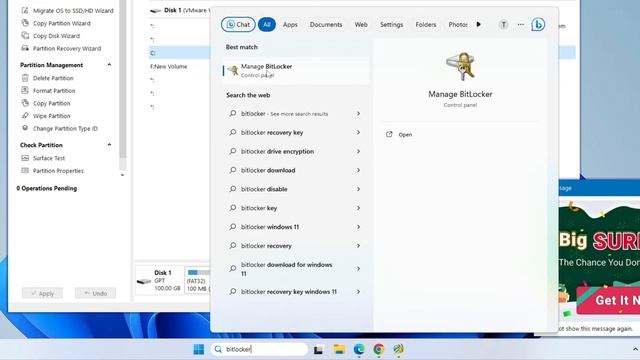This screenshot has height=360, width=640.
Task: Select bitlocker disable suggestion
Action: 296,189
